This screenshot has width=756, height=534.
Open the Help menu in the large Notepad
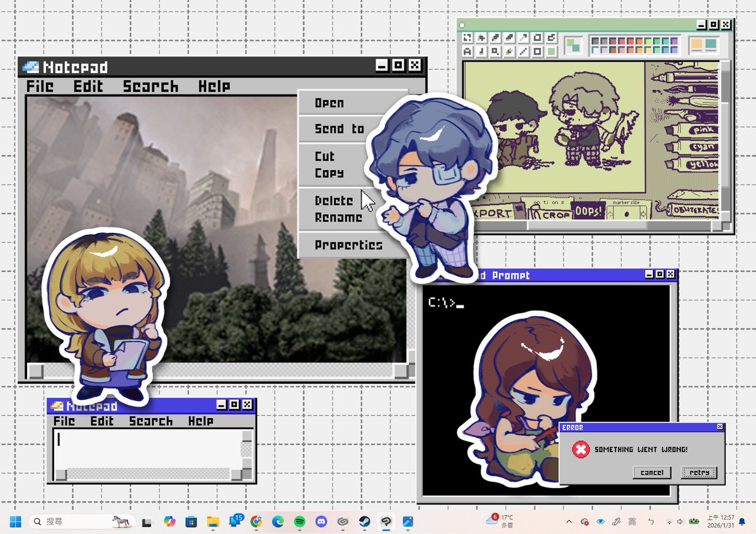(214, 86)
